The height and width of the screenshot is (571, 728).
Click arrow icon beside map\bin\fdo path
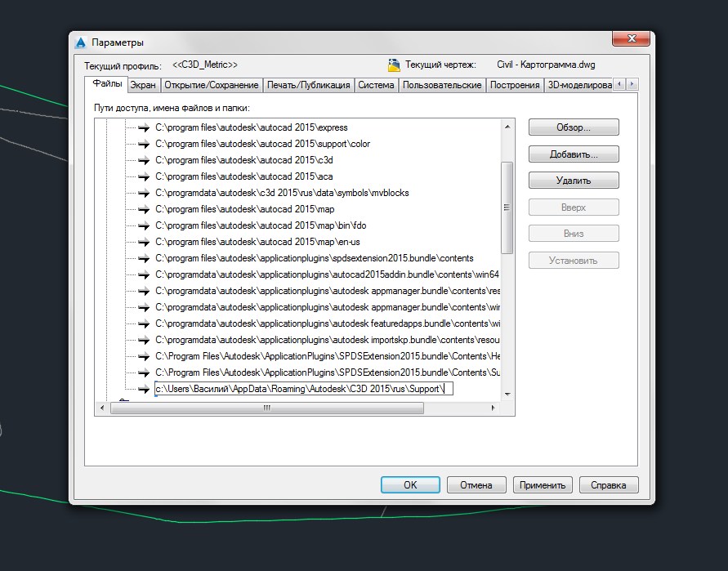tap(144, 225)
